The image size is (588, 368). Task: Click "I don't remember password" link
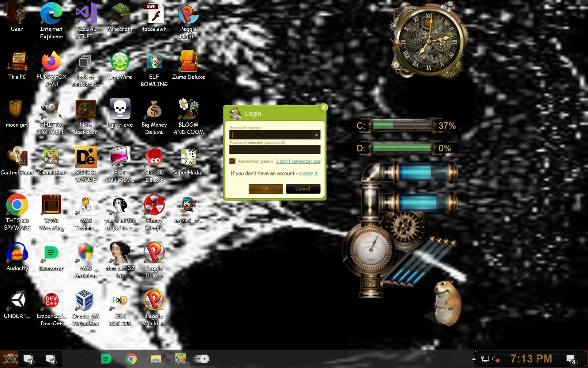[298, 161]
